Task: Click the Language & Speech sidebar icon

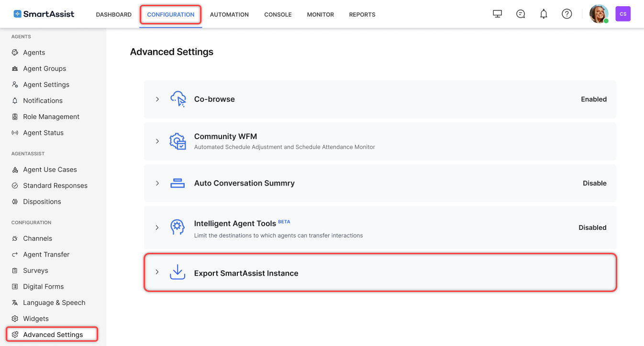Action: click(15, 303)
